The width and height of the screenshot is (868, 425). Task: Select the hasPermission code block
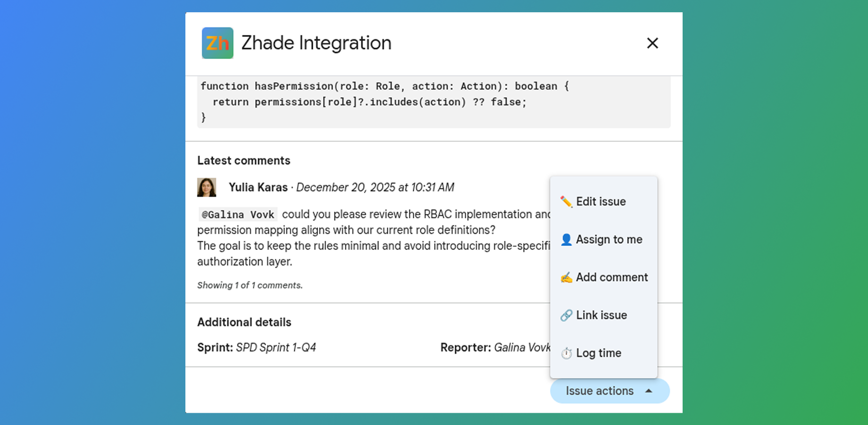[x=433, y=102]
